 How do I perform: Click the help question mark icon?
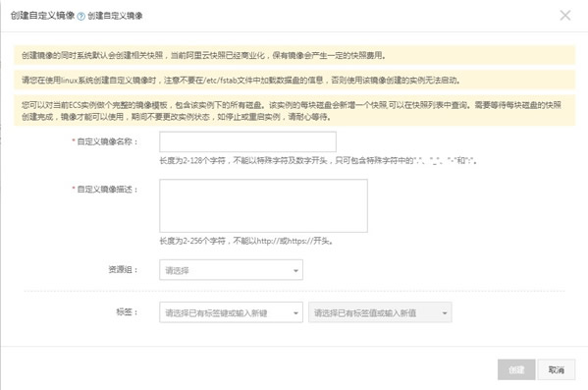tap(81, 16)
